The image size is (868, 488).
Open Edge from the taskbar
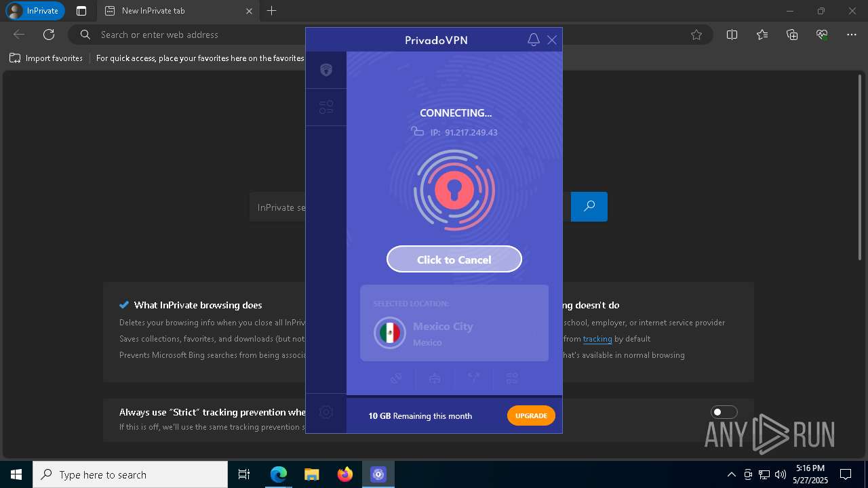[x=279, y=474]
